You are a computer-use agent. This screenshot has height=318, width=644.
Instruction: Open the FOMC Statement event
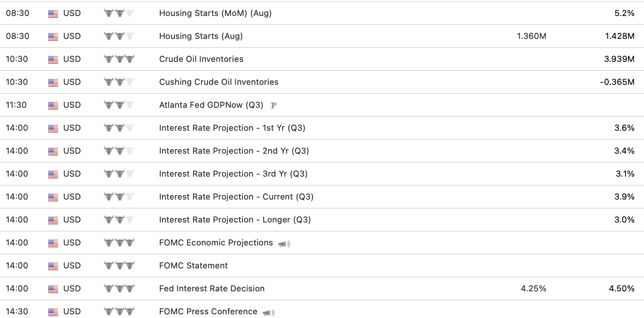[x=193, y=266]
